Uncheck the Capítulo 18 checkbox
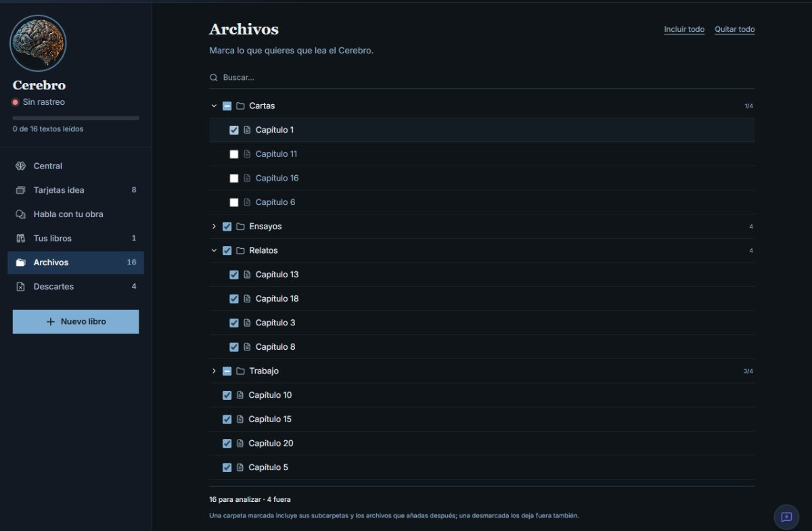Screen dimensions: 812x531 [234, 299]
